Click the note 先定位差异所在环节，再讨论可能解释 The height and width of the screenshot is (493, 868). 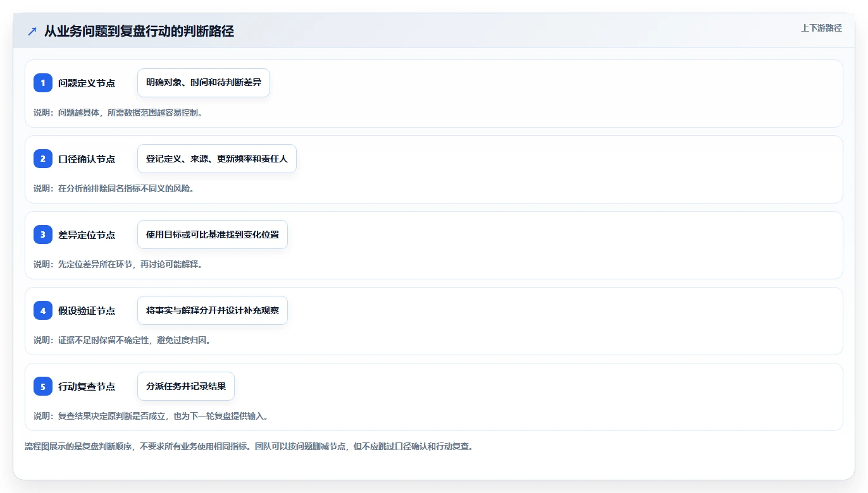(x=118, y=264)
